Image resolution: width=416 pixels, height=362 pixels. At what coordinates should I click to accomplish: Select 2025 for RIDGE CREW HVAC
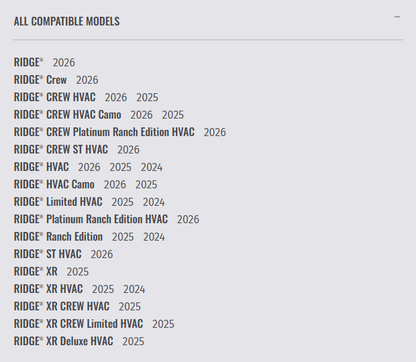pos(147,97)
